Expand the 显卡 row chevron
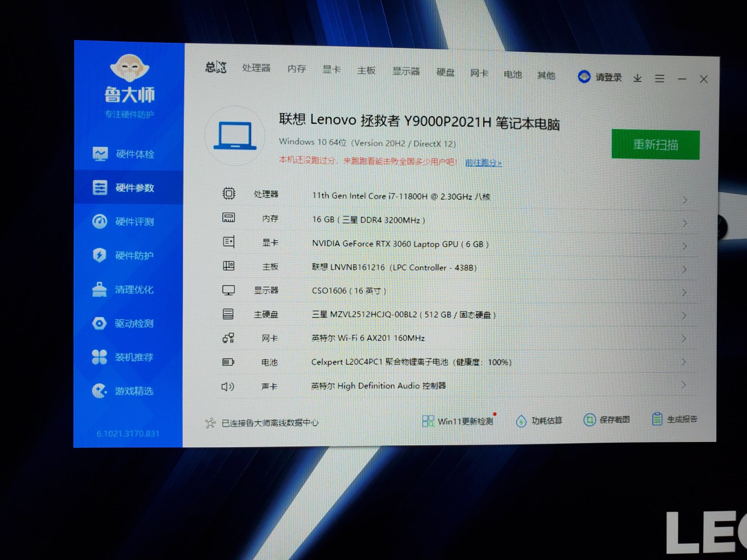Screen dimensions: 747x560 pos(684,246)
